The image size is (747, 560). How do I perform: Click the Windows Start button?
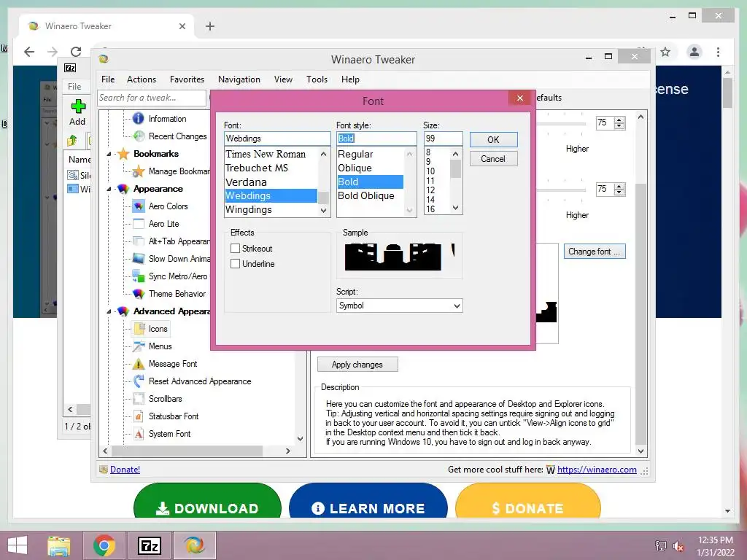(18, 545)
